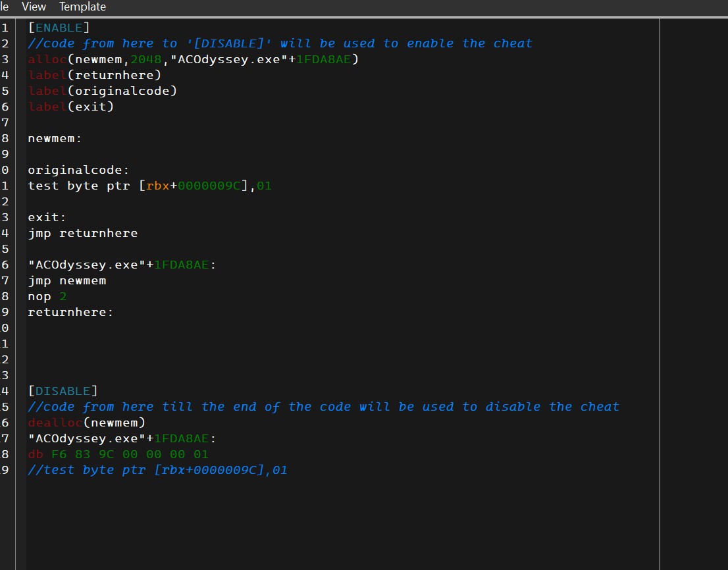Image resolution: width=728 pixels, height=570 pixels.
Task: Place cursor on the newmem: label line
Action: tap(55, 138)
